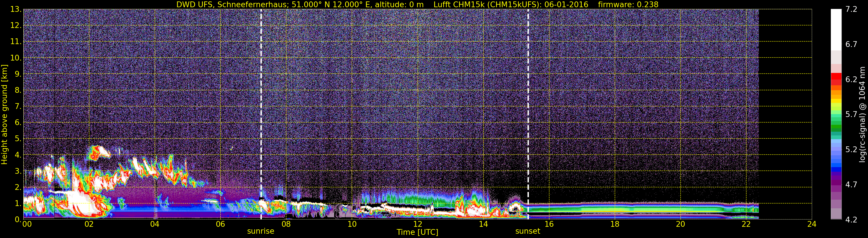Click the 'Lufft CHM15k (CHM15kUFS): 06-01-2016' text
The image size is (868, 238).
point(511,4)
